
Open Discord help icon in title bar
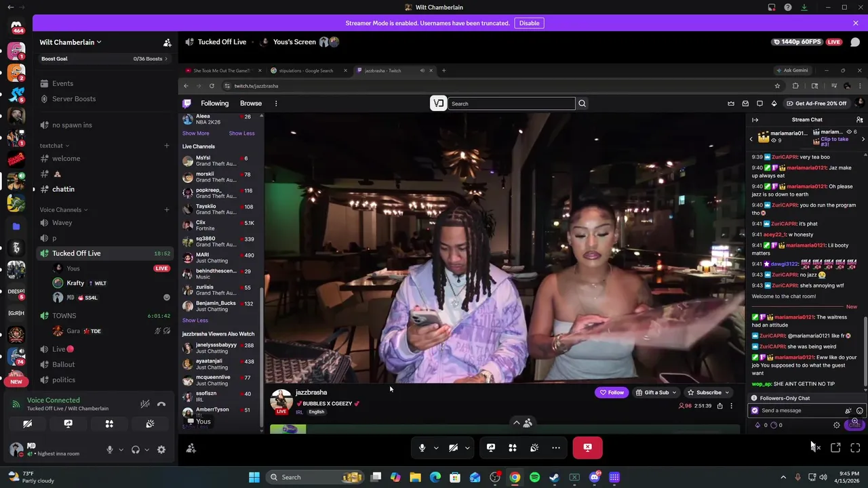[788, 7]
